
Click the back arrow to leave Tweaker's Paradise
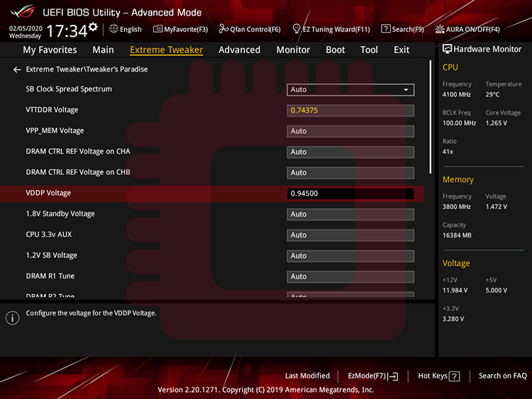click(17, 69)
